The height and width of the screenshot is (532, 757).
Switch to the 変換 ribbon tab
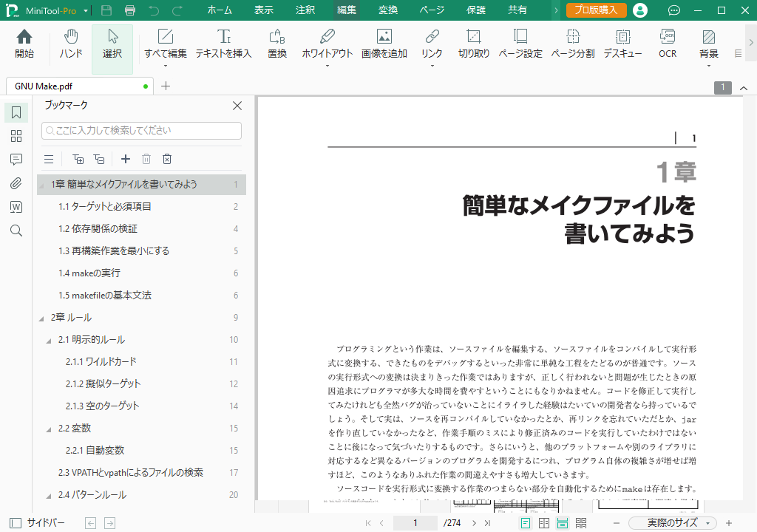[388, 10]
